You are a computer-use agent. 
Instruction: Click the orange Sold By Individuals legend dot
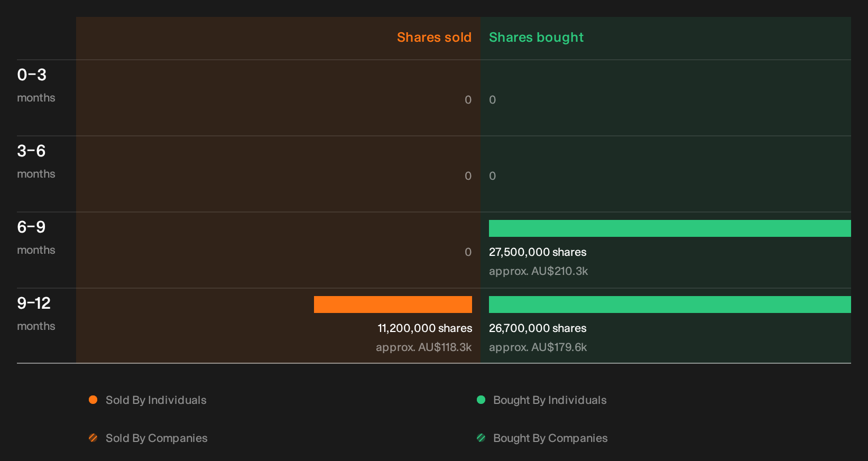point(93,400)
